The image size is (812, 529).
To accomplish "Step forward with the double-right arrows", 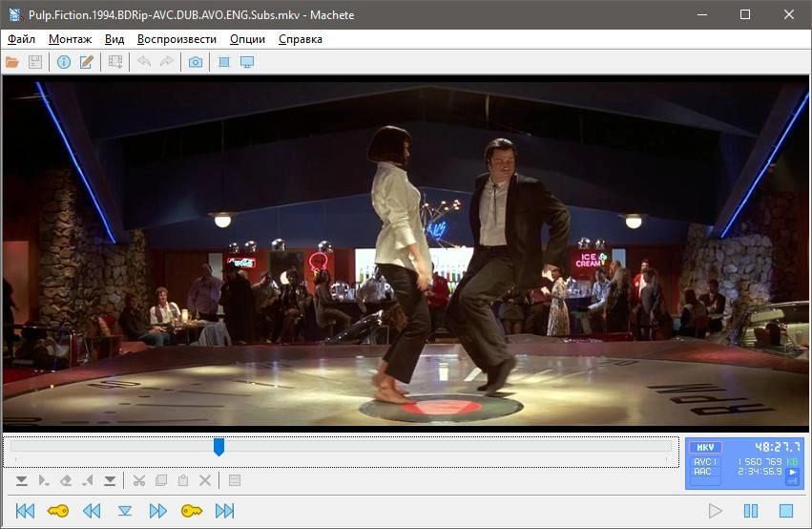I will point(158,511).
